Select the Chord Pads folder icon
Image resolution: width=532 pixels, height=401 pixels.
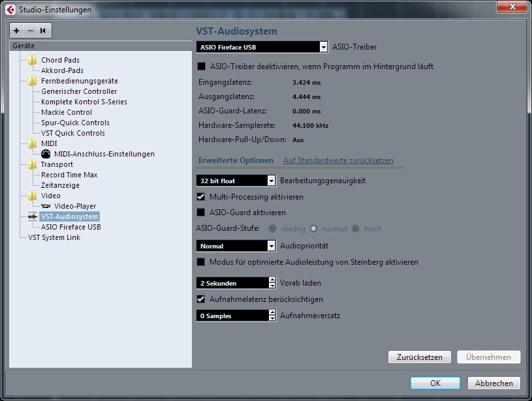pyautogui.click(x=32, y=60)
